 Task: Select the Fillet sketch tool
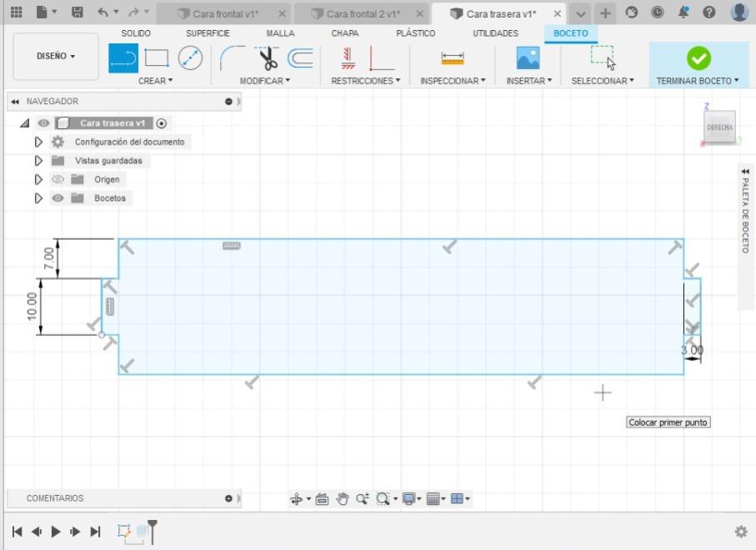[232, 58]
